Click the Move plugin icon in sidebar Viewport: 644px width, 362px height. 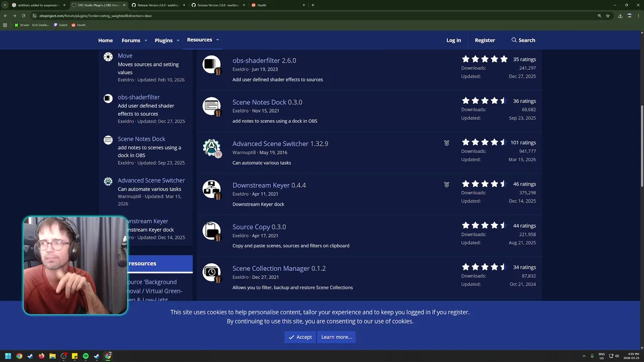(108, 57)
